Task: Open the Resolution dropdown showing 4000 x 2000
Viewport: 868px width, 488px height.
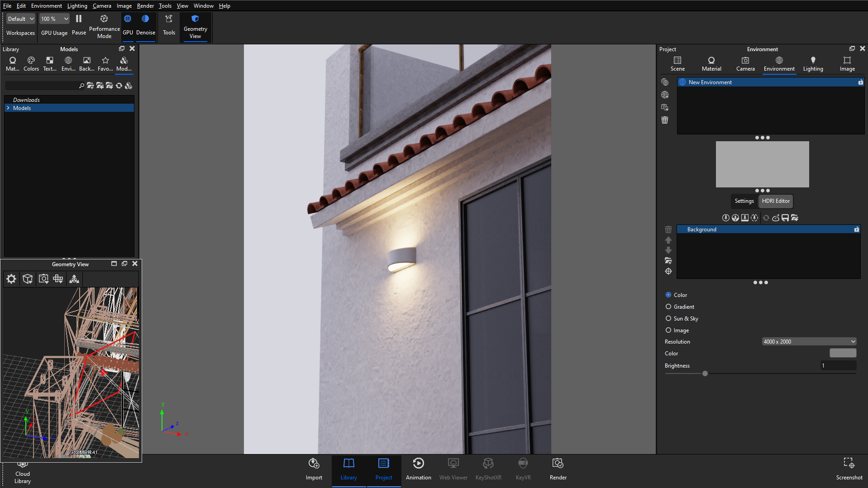Action: coord(809,341)
